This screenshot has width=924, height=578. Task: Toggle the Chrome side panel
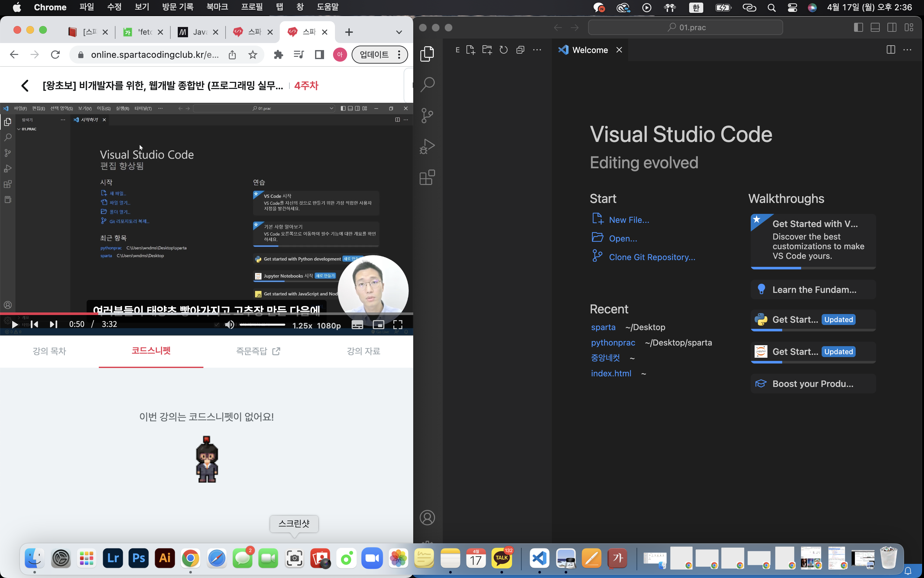pos(320,55)
